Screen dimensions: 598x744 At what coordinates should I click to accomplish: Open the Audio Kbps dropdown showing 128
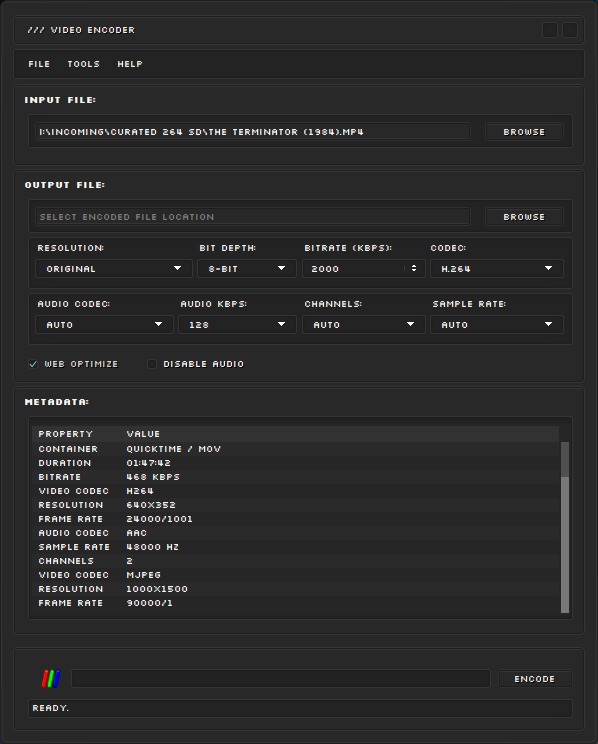[237, 325]
